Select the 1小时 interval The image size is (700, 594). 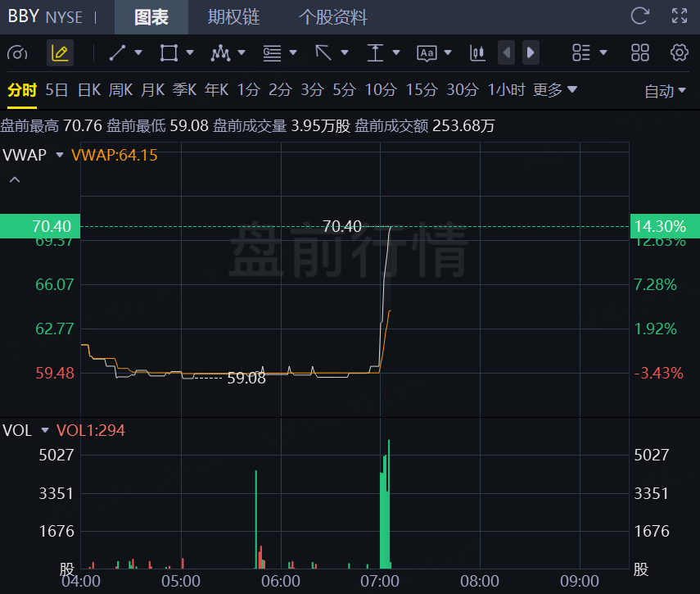[506, 90]
